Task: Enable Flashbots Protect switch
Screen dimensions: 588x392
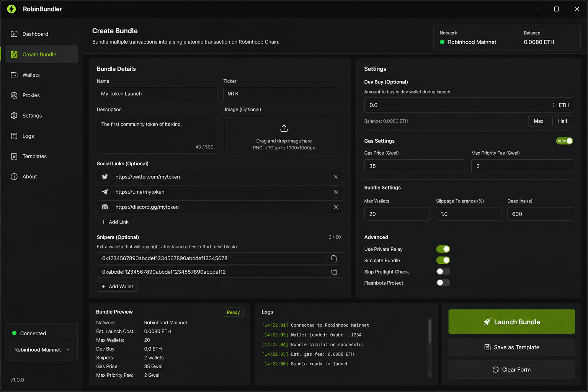Action: click(x=443, y=283)
